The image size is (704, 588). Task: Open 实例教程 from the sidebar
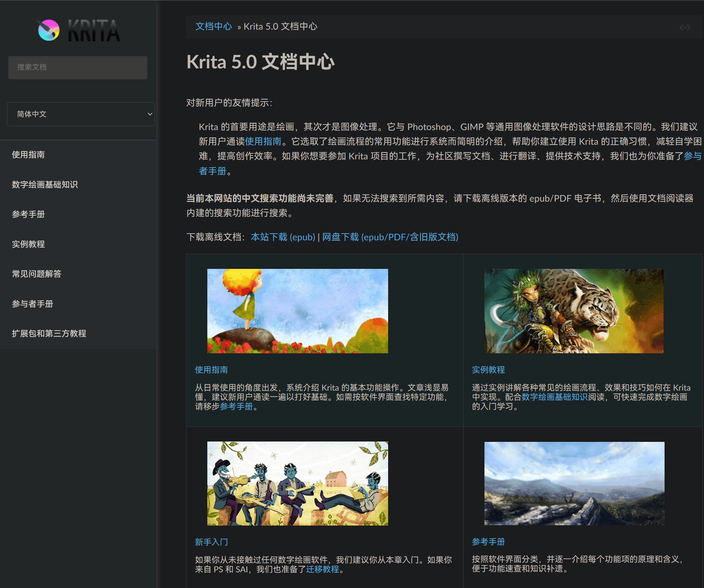pyautogui.click(x=28, y=244)
